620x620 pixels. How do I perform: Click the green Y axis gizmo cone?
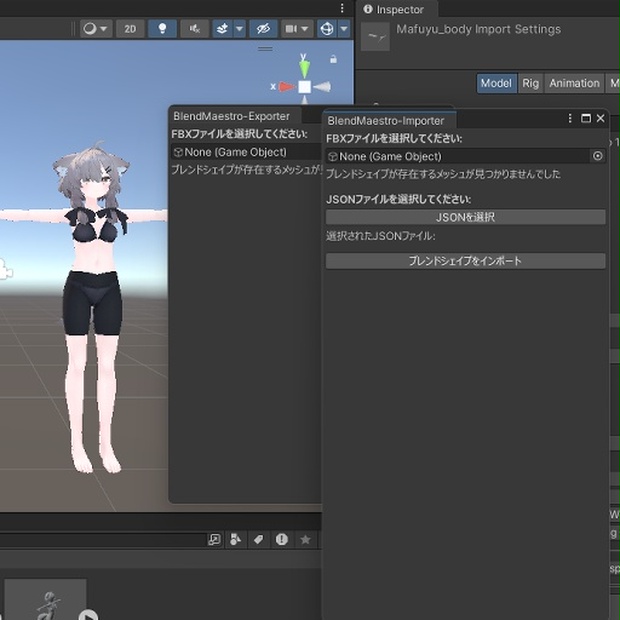point(304,68)
